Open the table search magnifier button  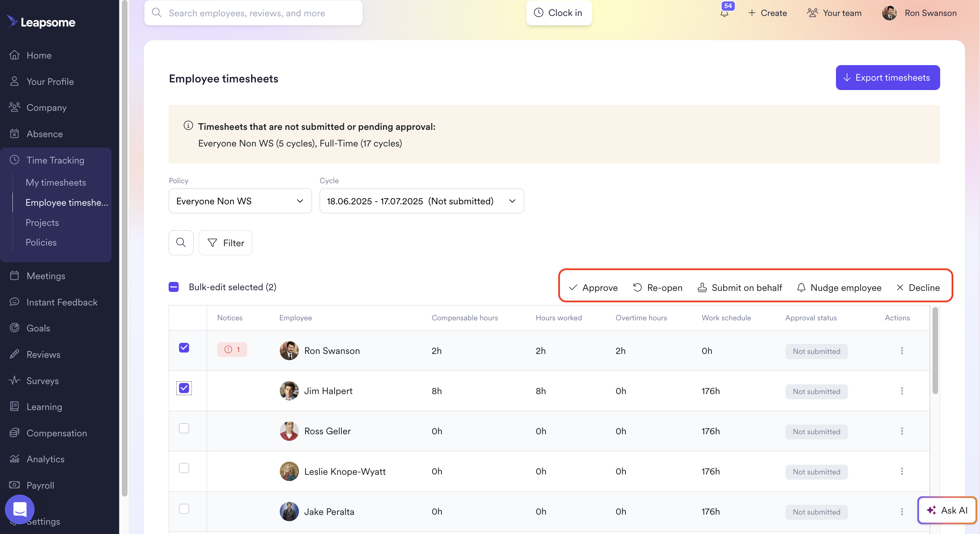pos(181,243)
